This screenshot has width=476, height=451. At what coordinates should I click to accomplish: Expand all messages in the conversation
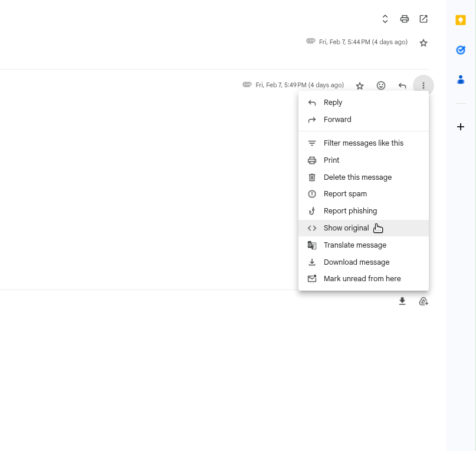pos(385,18)
